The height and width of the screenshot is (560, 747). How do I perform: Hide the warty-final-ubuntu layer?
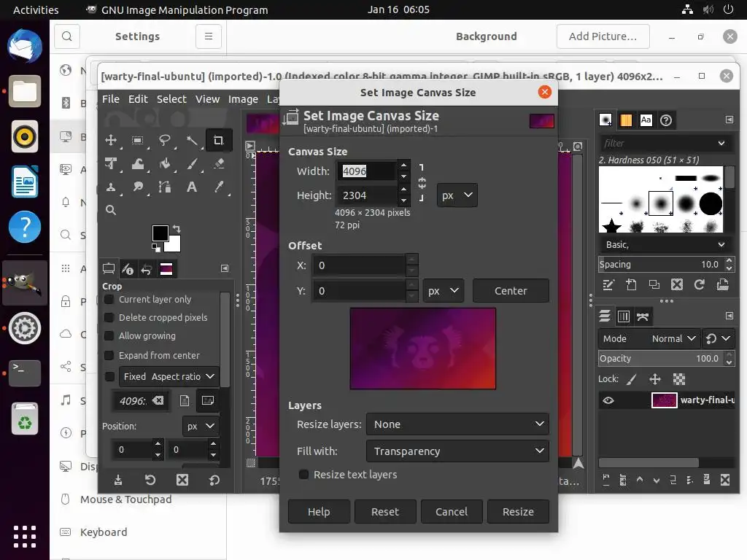coord(608,400)
